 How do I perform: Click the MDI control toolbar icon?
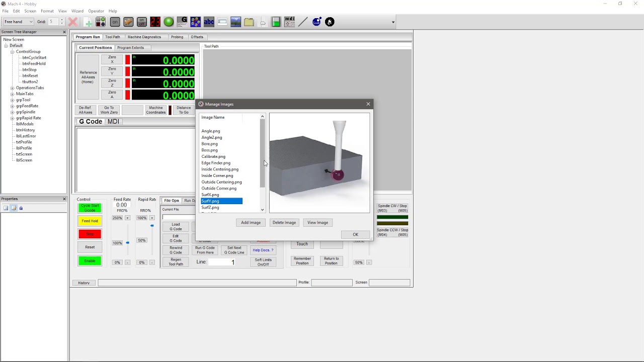click(x=289, y=22)
